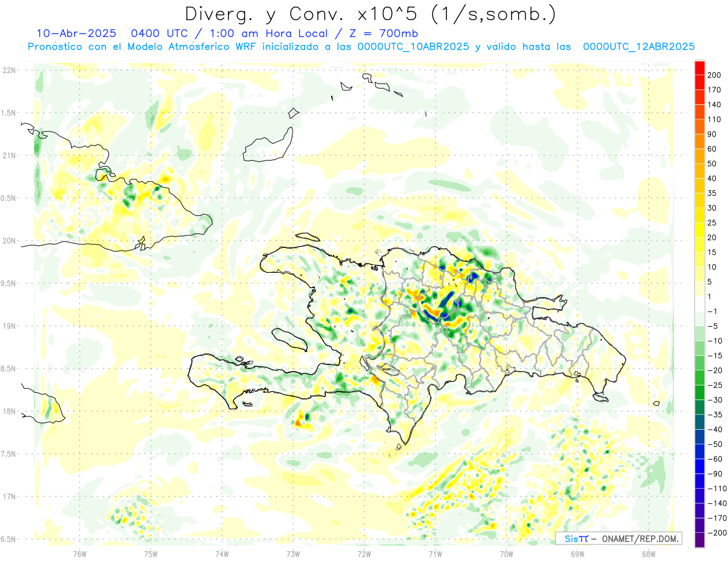Click the white colorbar segment between 1 and -1

tap(700, 304)
